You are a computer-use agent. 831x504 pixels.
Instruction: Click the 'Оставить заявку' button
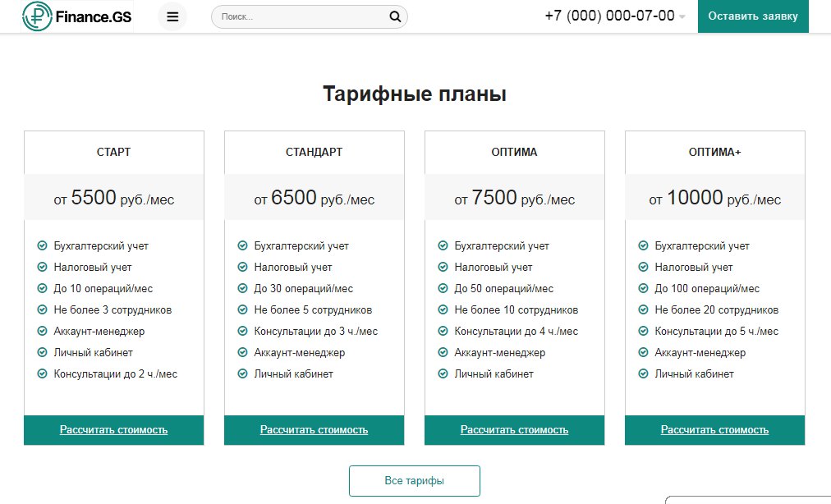click(753, 16)
